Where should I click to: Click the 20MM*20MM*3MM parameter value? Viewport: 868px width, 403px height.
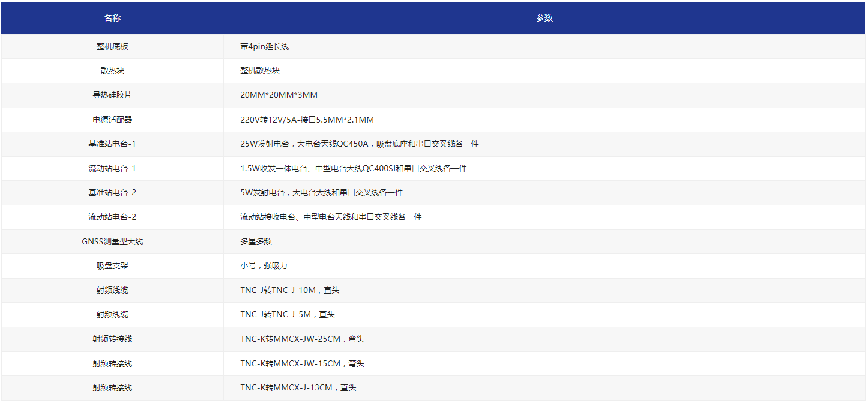point(279,95)
